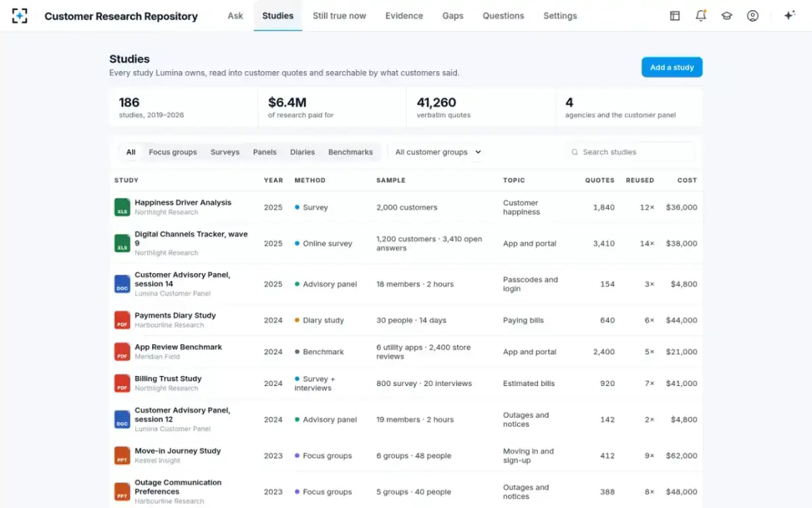Select the Studies tab

(278, 16)
